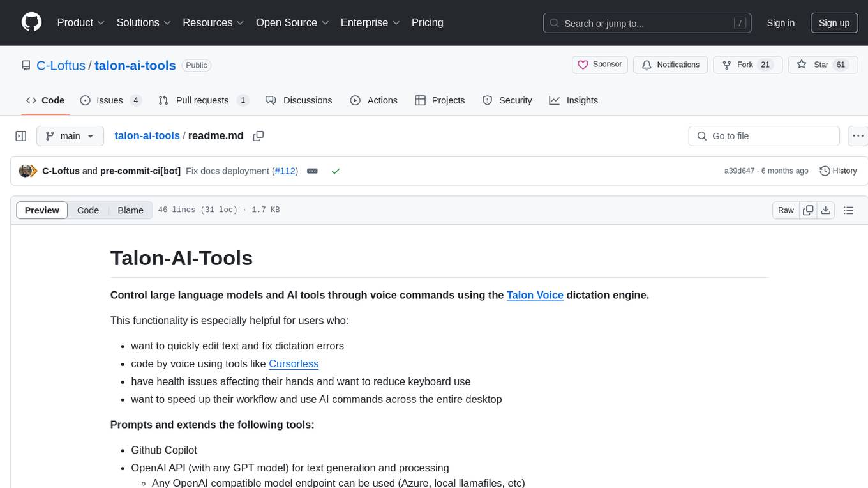This screenshot has height=488, width=868.
Task: Download the raw file
Action: [x=825, y=210]
